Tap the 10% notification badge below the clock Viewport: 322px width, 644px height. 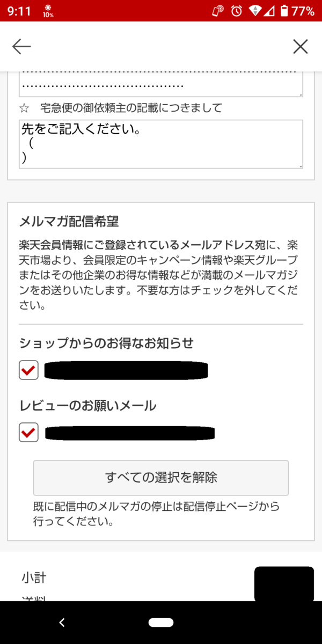pyautogui.click(x=49, y=14)
